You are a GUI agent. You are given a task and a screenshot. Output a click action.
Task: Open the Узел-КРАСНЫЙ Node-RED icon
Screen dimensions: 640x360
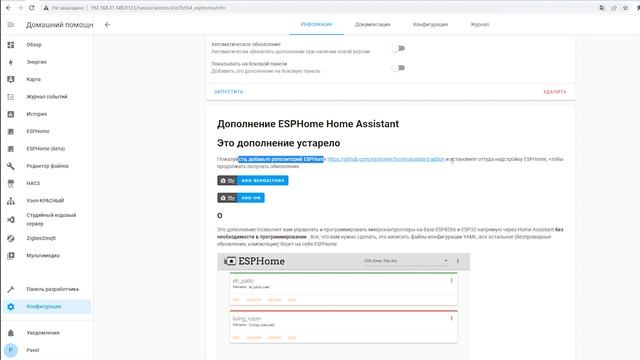[11, 201]
